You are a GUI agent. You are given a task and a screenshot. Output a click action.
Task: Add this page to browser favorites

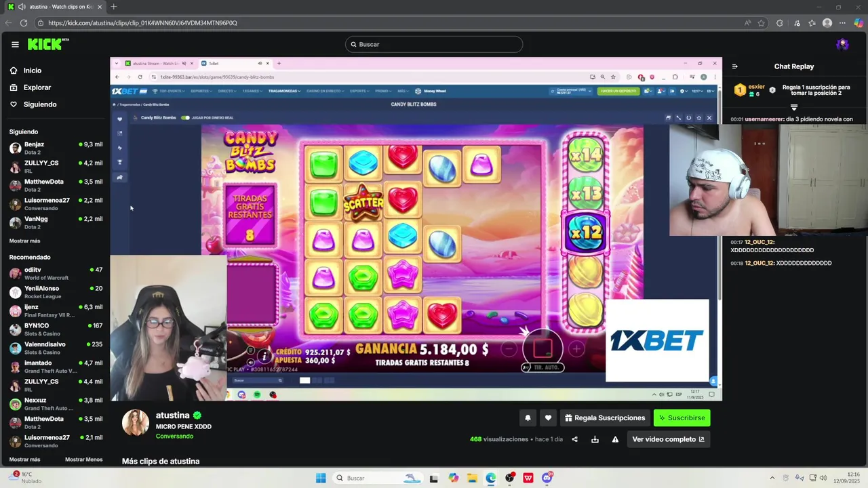tap(762, 23)
